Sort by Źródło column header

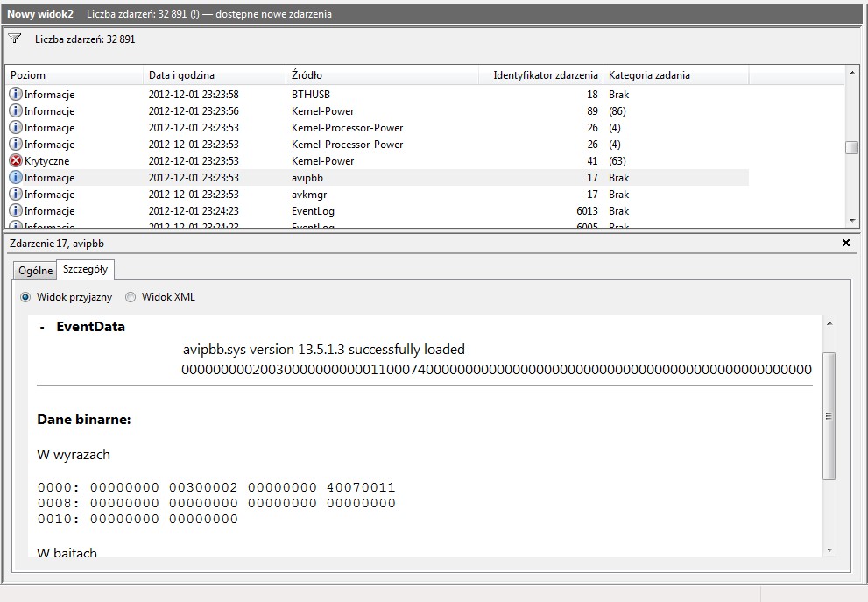pos(382,75)
